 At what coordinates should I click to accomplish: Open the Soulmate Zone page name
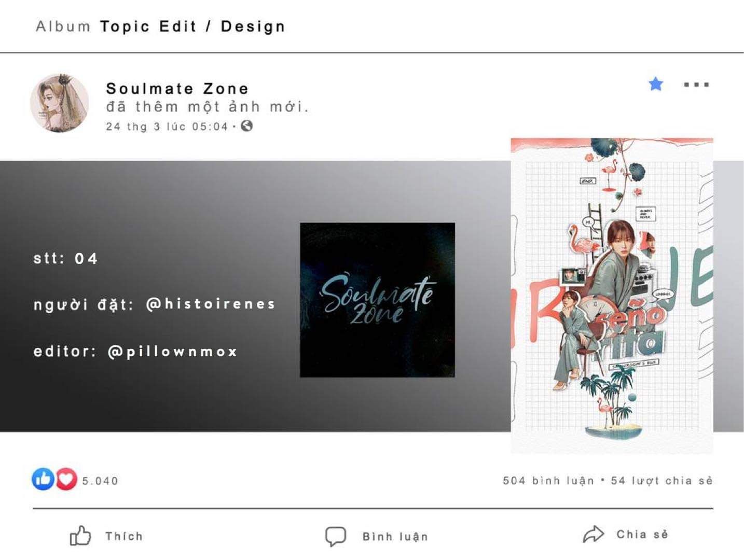pos(177,89)
